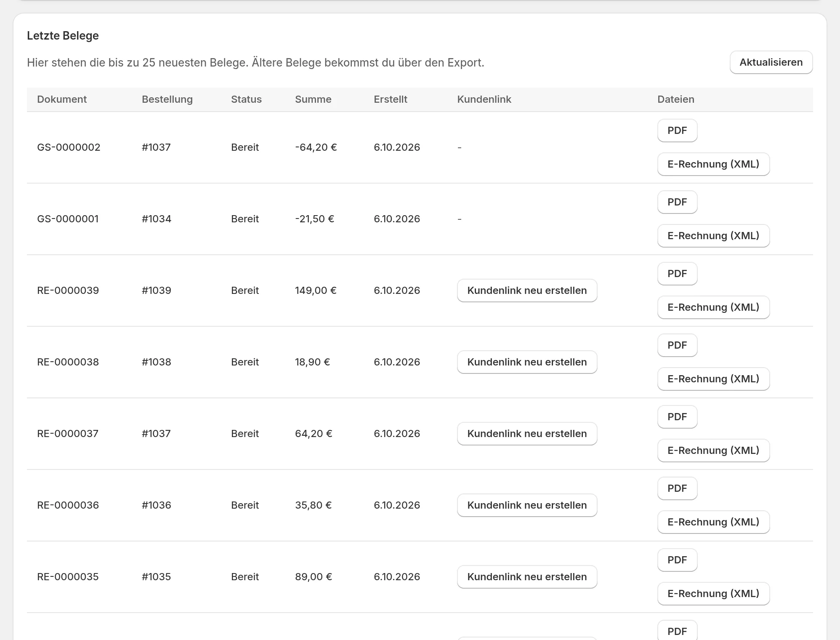
Task: Click the amount 35,80 €
Action: click(x=314, y=505)
